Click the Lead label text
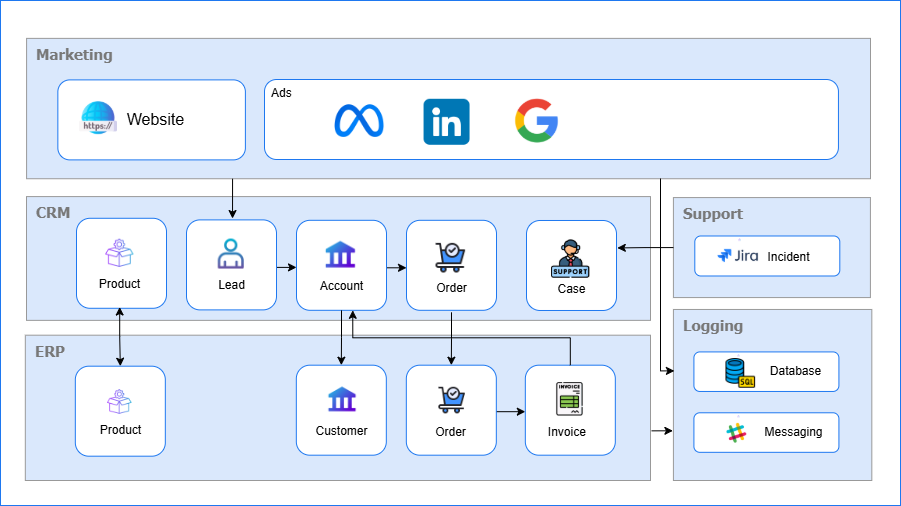Viewport: 901px width, 506px height. tap(232, 285)
